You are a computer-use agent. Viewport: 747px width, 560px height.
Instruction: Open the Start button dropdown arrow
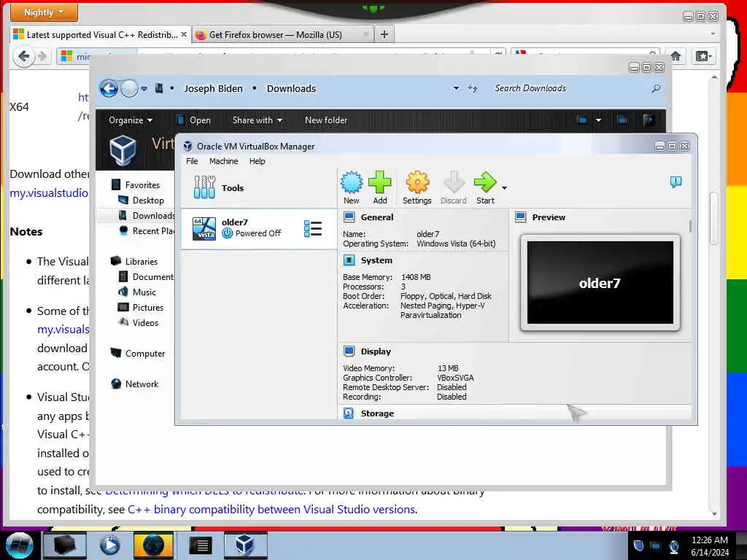[x=504, y=188]
